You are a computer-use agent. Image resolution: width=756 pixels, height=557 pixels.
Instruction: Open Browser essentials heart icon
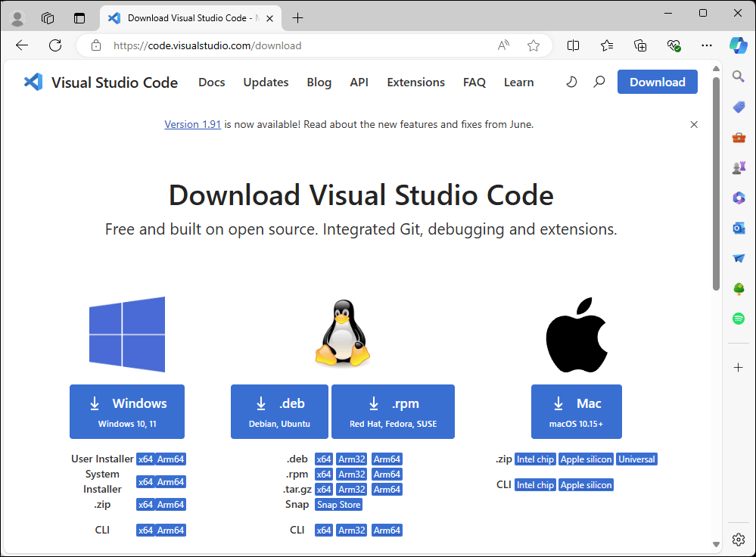click(674, 45)
